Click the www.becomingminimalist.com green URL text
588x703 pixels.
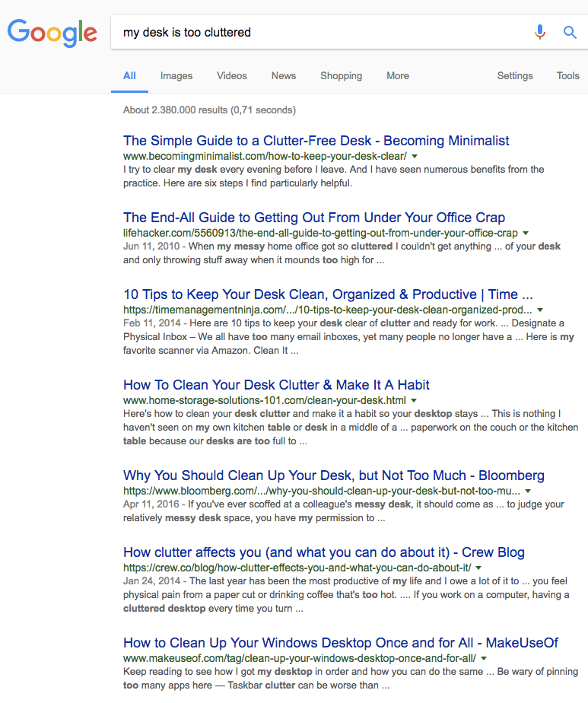point(265,156)
